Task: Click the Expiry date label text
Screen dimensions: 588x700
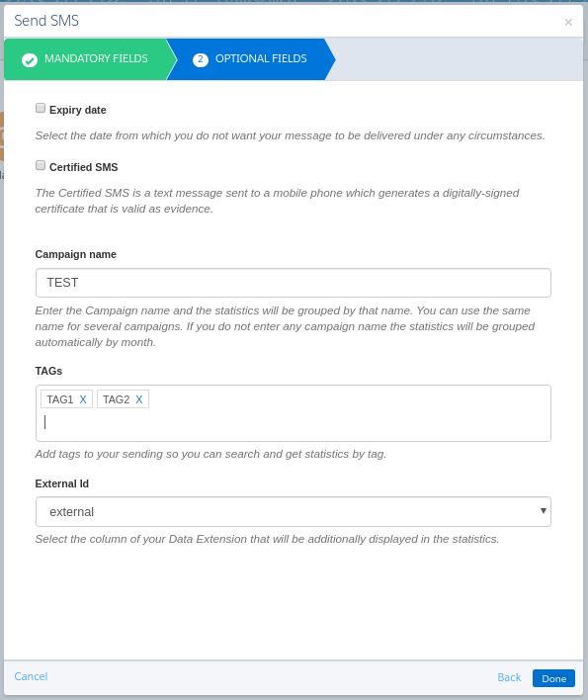Action: 78,111
